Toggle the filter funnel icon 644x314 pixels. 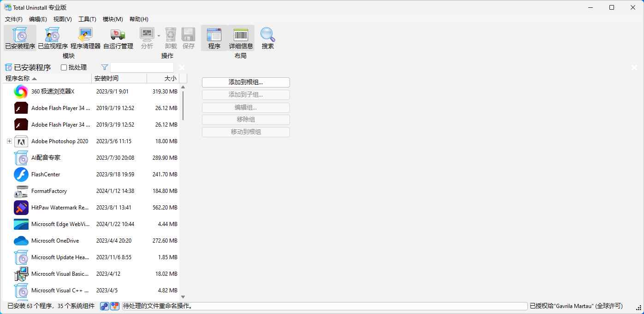click(x=104, y=67)
